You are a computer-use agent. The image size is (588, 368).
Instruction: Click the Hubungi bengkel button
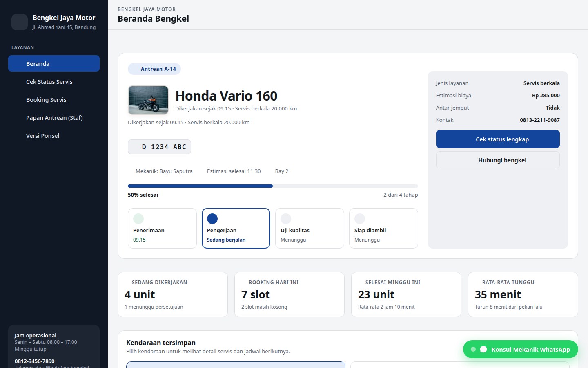point(498,160)
